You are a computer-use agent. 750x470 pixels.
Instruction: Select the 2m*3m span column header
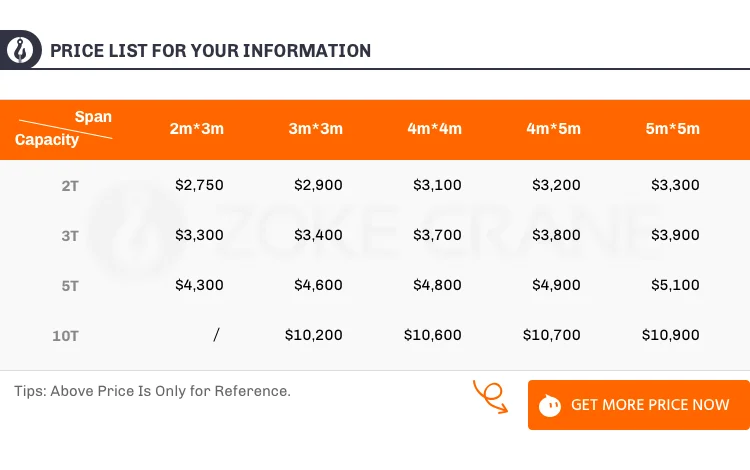pyautogui.click(x=197, y=129)
